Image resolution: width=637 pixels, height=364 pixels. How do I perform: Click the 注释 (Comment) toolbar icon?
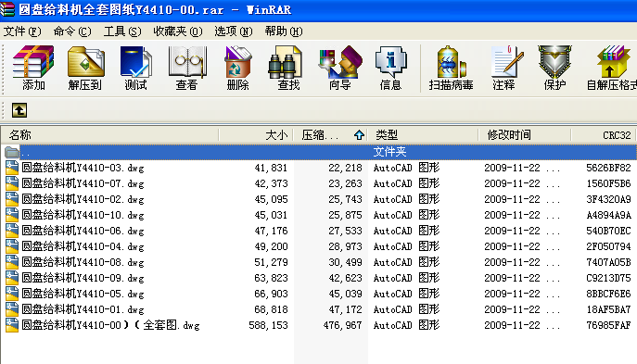(506, 62)
